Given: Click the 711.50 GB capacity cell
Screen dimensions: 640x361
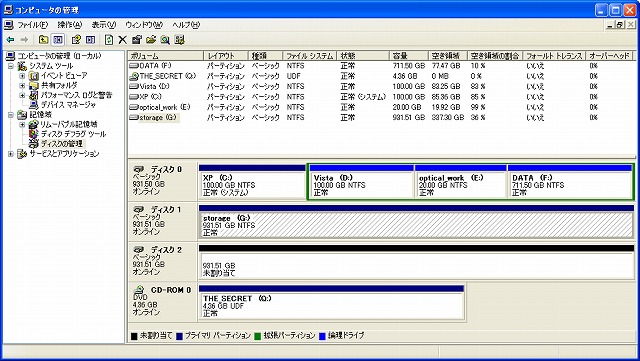Looking at the screenshot, I should point(409,66).
